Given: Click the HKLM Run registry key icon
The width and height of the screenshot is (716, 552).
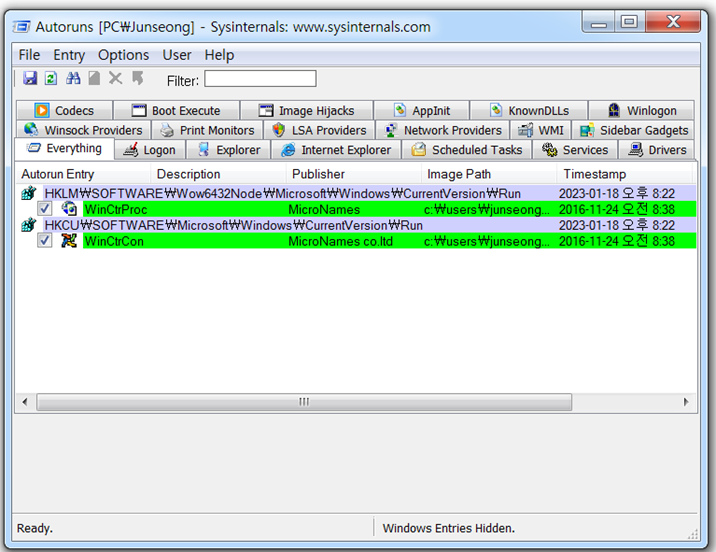Looking at the screenshot, I should [29, 193].
